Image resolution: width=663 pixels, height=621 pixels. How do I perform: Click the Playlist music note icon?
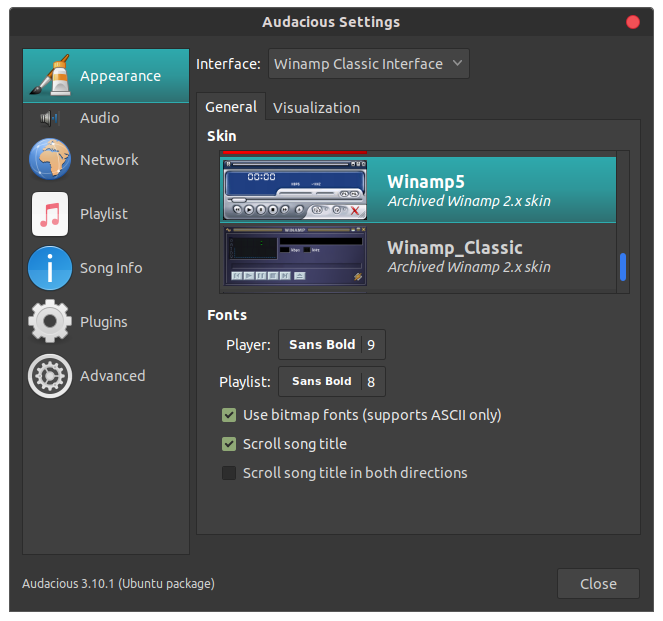coord(50,214)
